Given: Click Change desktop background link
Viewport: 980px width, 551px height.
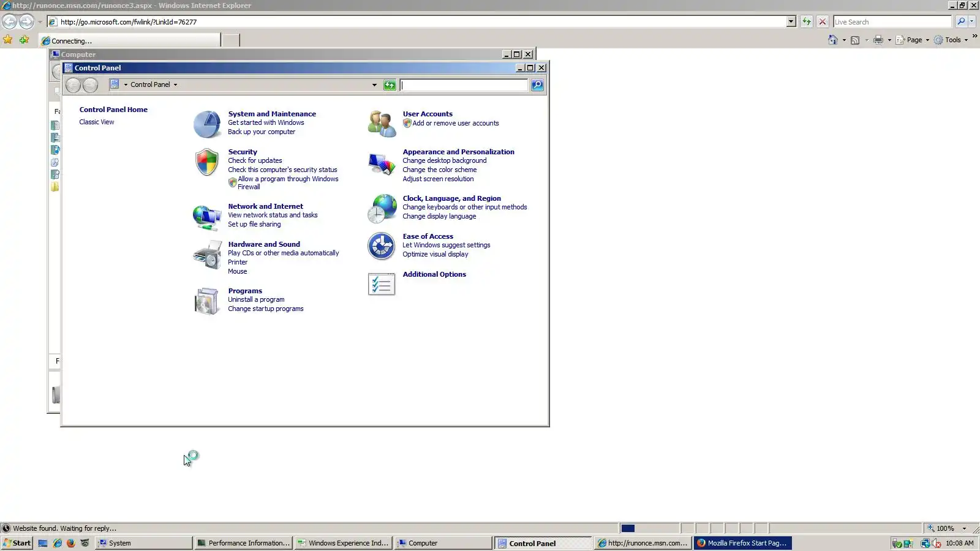Looking at the screenshot, I should (445, 160).
